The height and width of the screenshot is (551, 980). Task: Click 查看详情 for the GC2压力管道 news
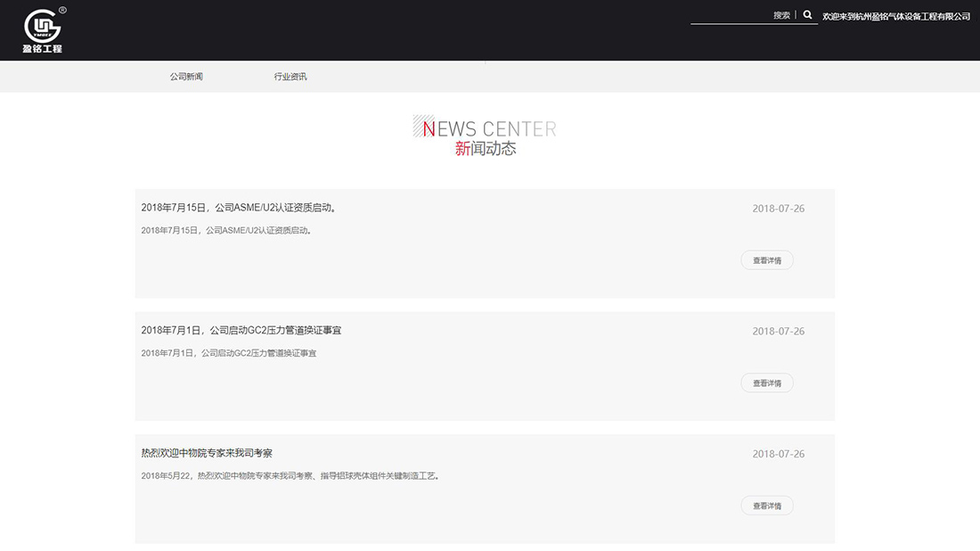click(x=766, y=383)
